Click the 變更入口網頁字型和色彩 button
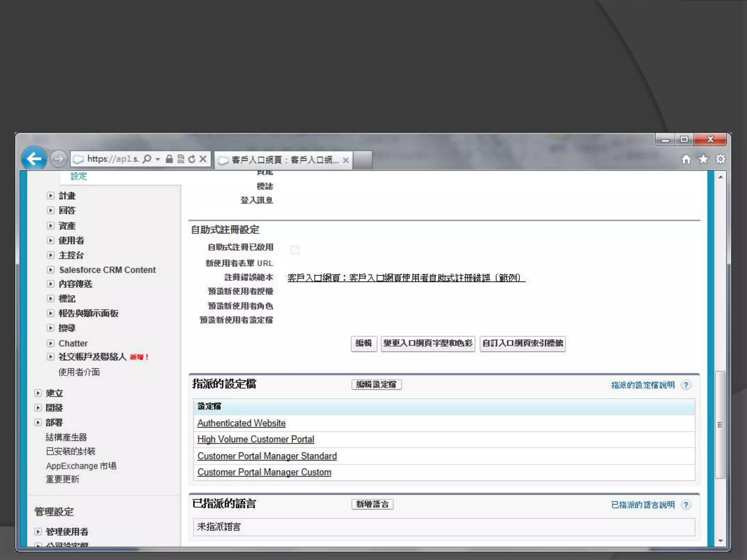 point(427,343)
